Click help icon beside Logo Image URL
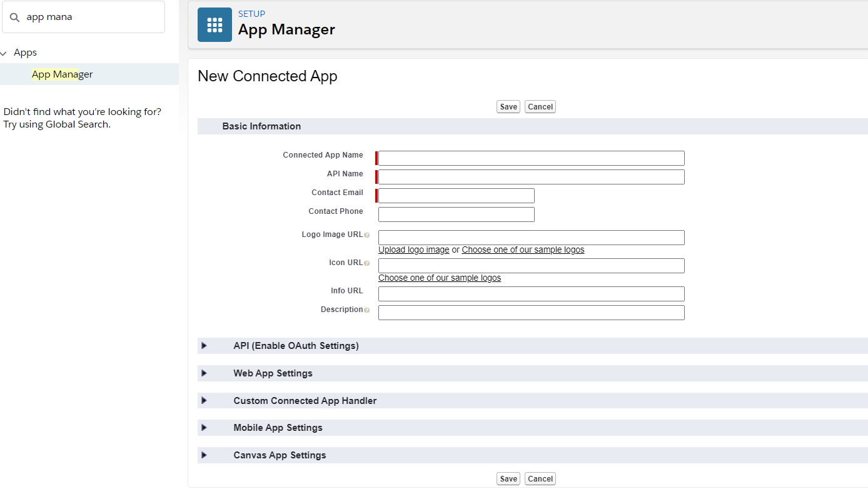 point(366,235)
